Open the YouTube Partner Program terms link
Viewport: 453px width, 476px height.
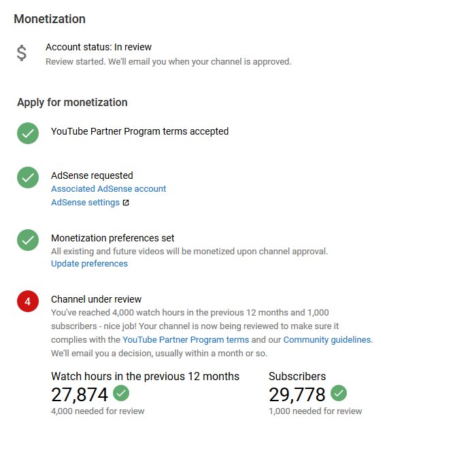(186, 340)
